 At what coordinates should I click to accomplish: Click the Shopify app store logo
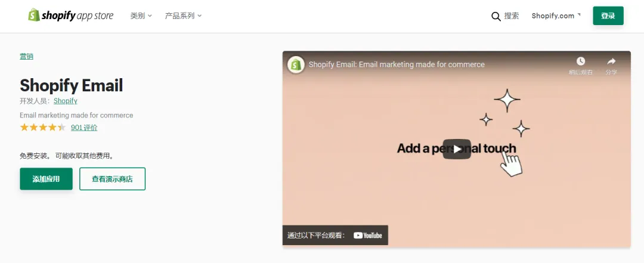[70, 16]
